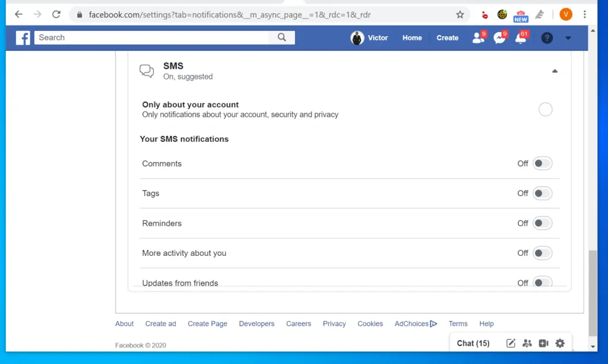The image size is (608, 364).
Task: Reload the page
Action: pyautogui.click(x=56, y=15)
